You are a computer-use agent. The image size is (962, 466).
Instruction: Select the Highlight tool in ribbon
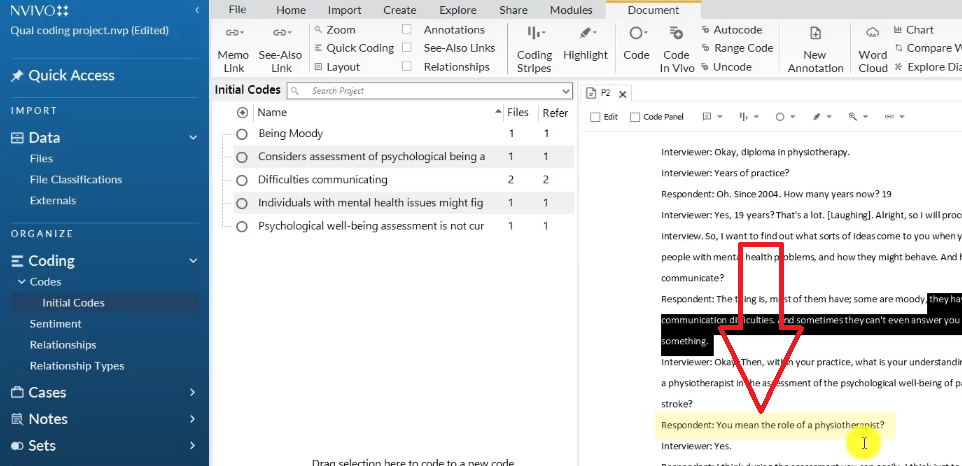(585, 34)
